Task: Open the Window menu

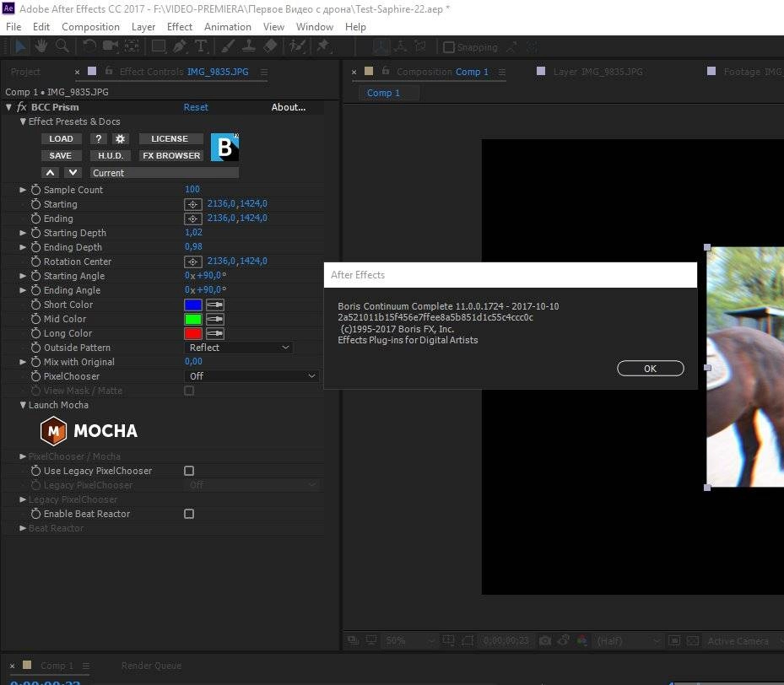Action: point(315,27)
